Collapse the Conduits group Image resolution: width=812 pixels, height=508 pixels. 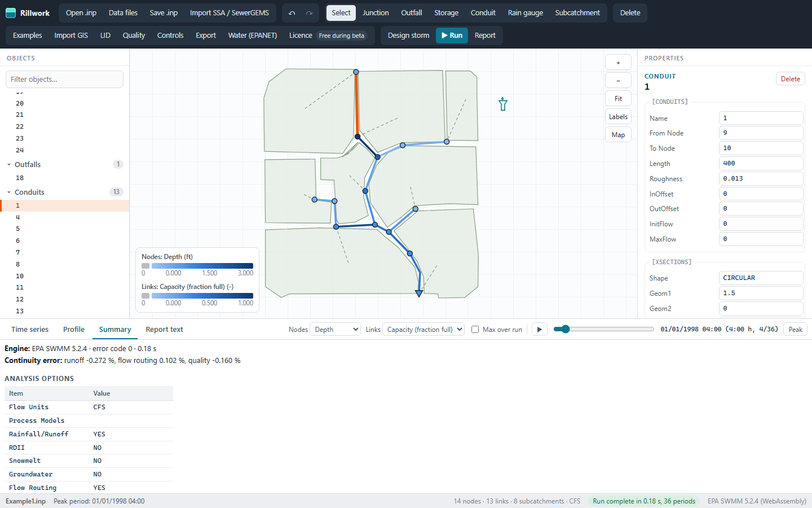(9, 192)
